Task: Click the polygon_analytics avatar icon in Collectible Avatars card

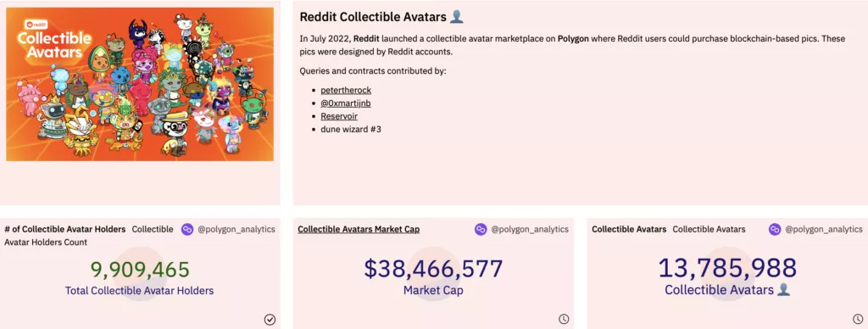Action: point(775,229)
